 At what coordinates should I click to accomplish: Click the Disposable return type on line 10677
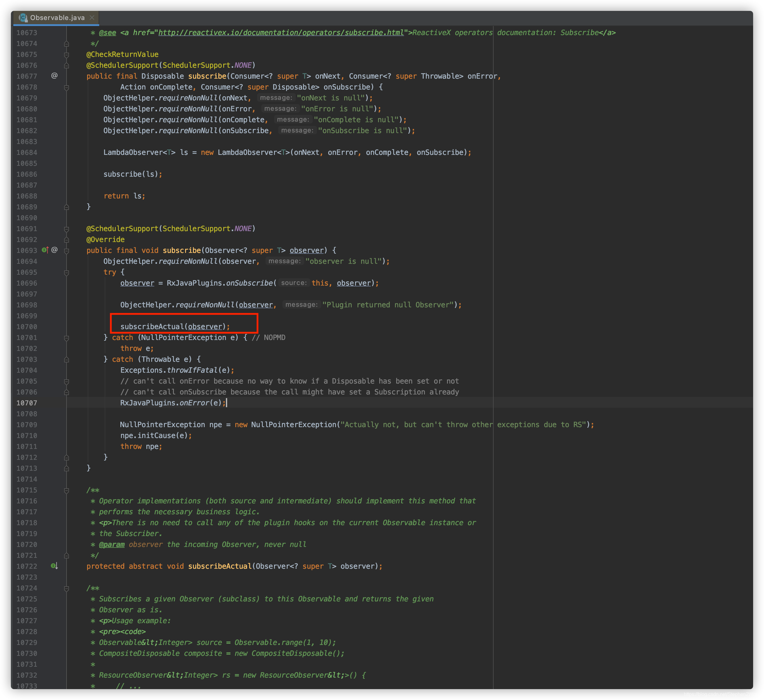162,76
